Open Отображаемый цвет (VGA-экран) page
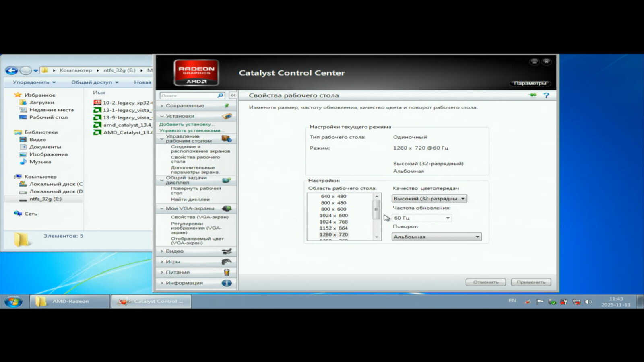 197,241
